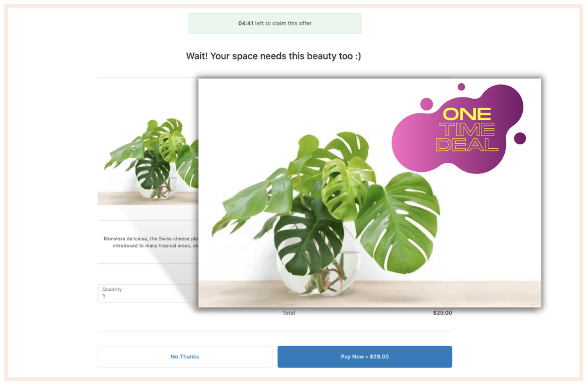Click the outlined word DEAL in badge
The image size is (588, 385).
[x=467, y=144]
